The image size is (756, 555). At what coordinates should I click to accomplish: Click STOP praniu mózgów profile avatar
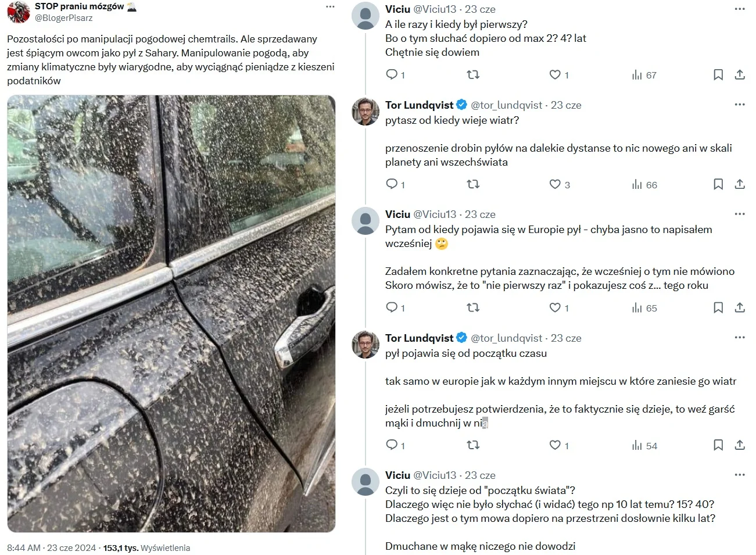pos(19,12)
